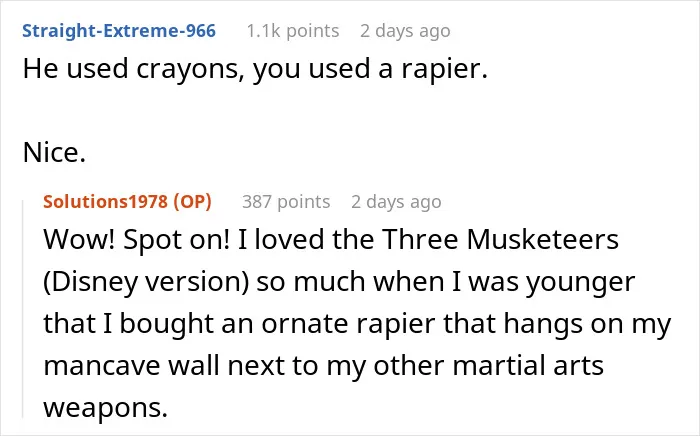Image resolution: width=700 pixels, height=436 pixels.
Task: Click the word 'mancave' in the reply
Action: [x=102, y=366]
